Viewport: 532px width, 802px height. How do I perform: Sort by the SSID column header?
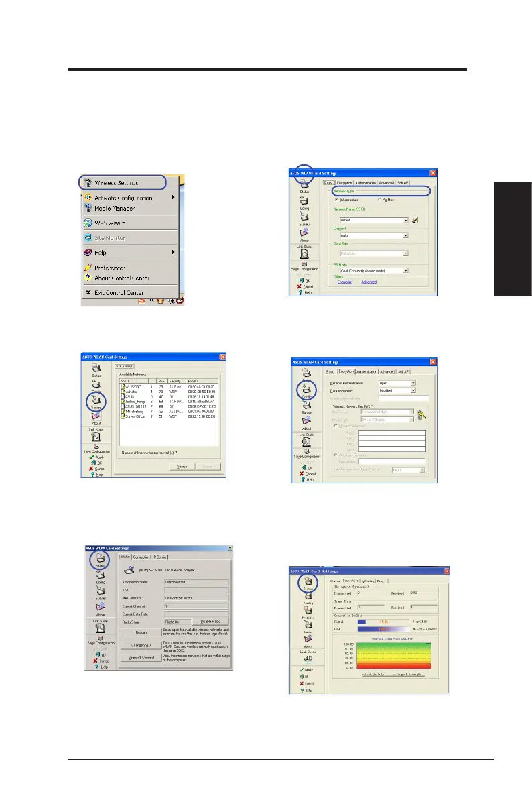pos(134,381)
